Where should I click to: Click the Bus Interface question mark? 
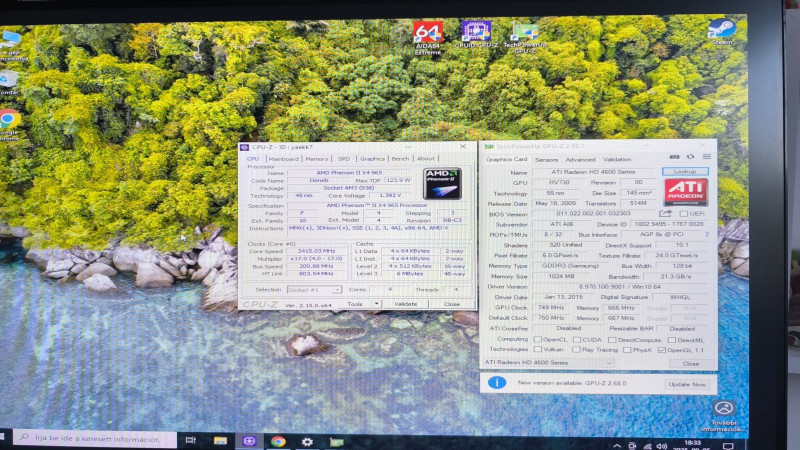[707, 235]
